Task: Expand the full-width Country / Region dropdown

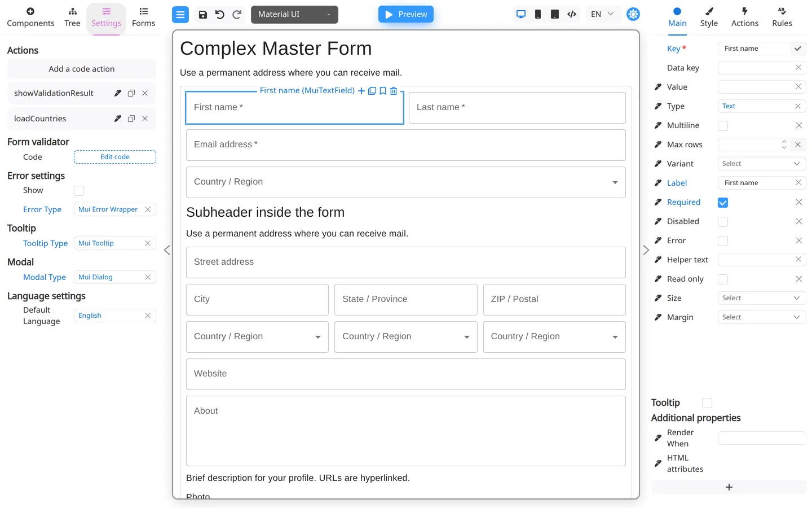Action: [x=406, y=182]
